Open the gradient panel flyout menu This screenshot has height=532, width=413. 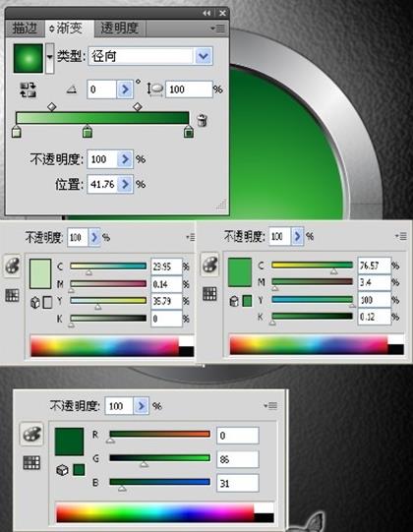pyautogui.click(x=218, y=29)
